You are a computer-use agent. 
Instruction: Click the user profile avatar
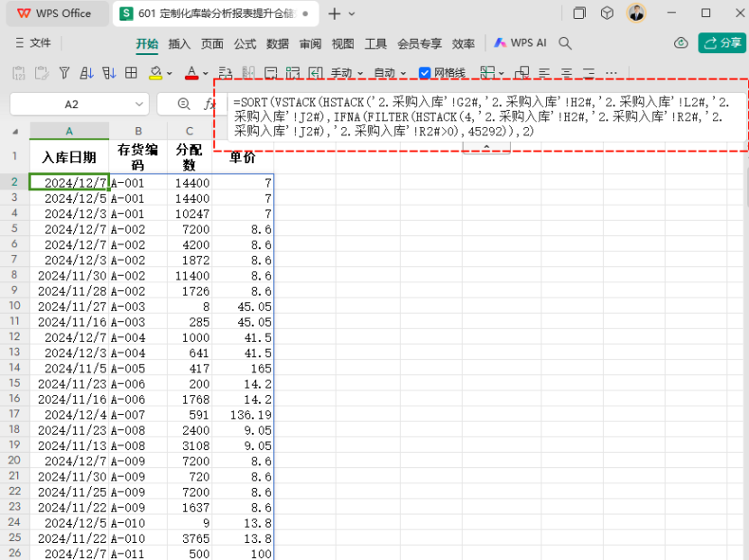coord(637,14)
